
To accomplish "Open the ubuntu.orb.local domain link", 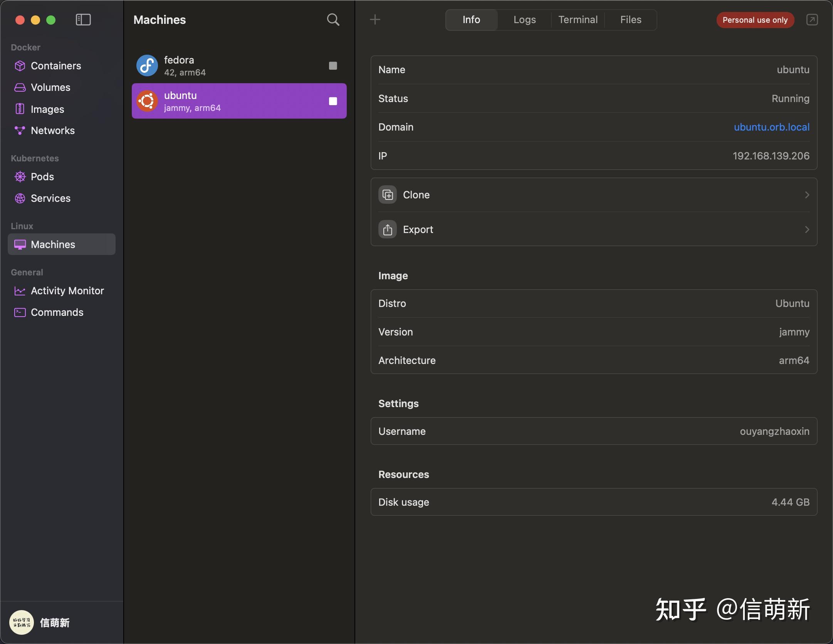I will (x=771, y=127).
